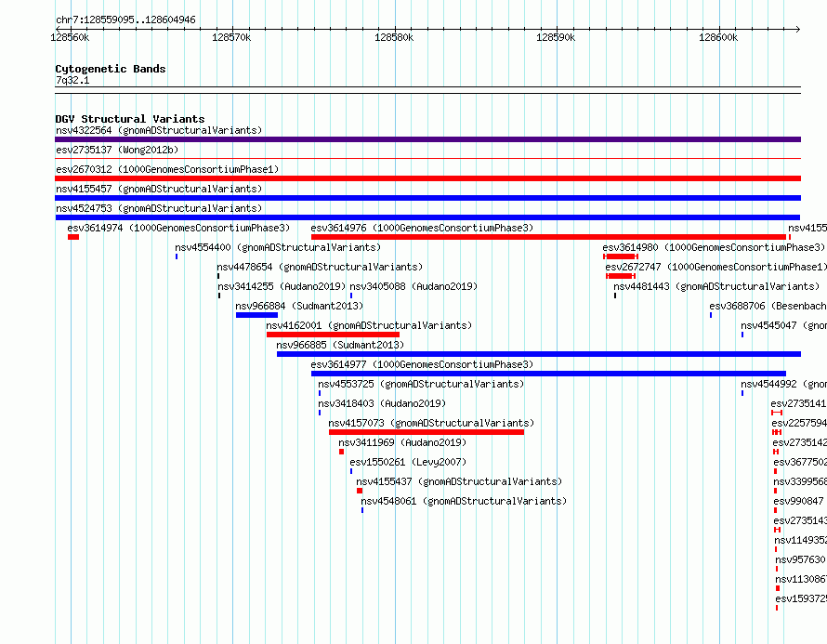Click the esv2670312 1000GenomesConsortiumPhase1 label
The image size is (827, 644).
[x=167, y=169]
